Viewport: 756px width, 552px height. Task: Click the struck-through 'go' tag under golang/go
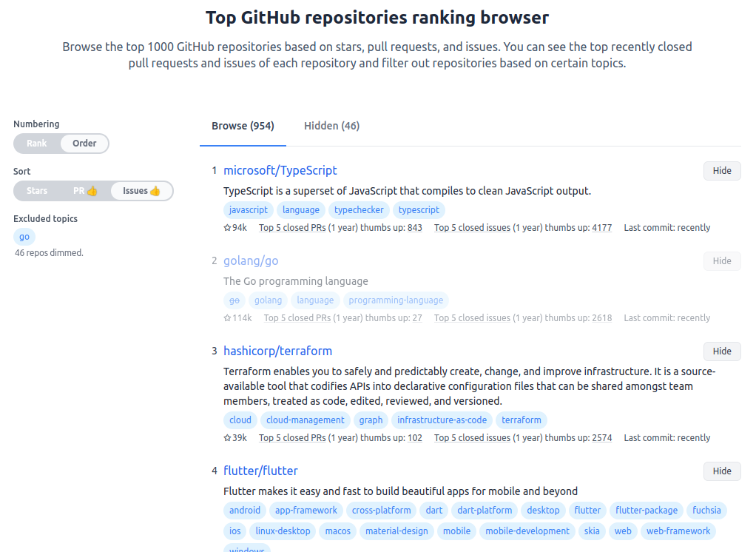coord(234,300)
